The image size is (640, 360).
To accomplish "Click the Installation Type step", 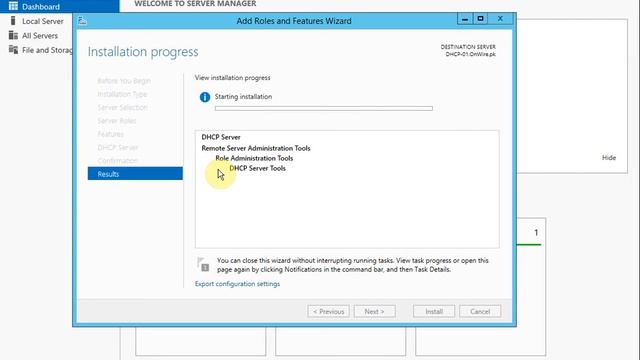I will point(122,94).
